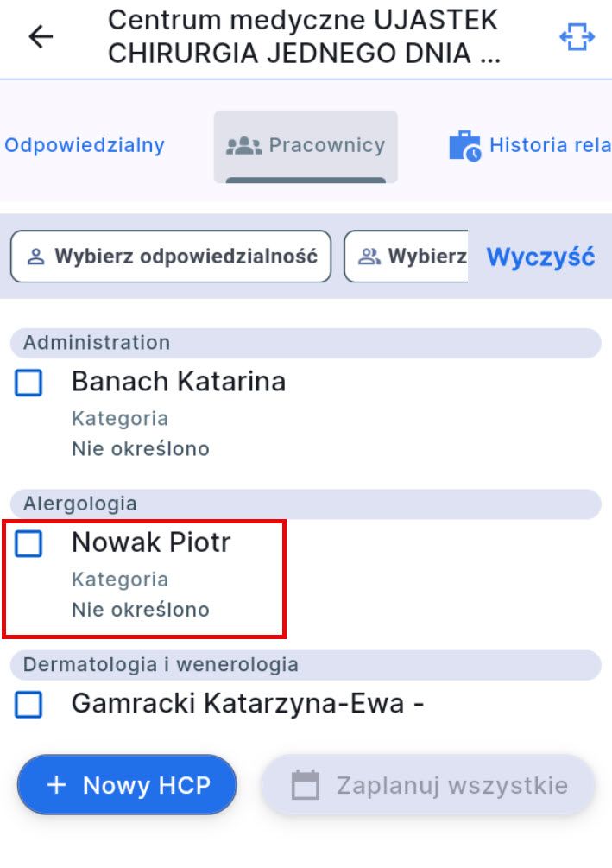Click Wyczyść to clear filters
The image size is (612, 868).
[x=540, y=257]
